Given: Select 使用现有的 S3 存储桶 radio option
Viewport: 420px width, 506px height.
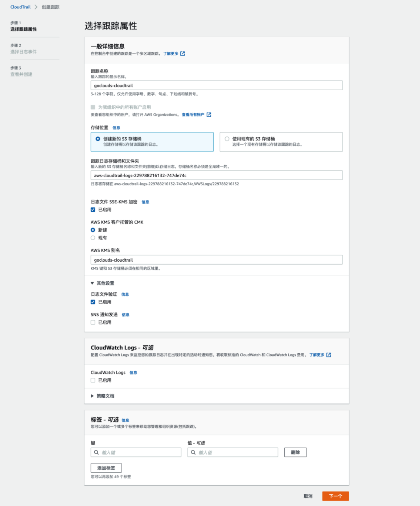Looking at the screenshot, I should coord(227,139).
